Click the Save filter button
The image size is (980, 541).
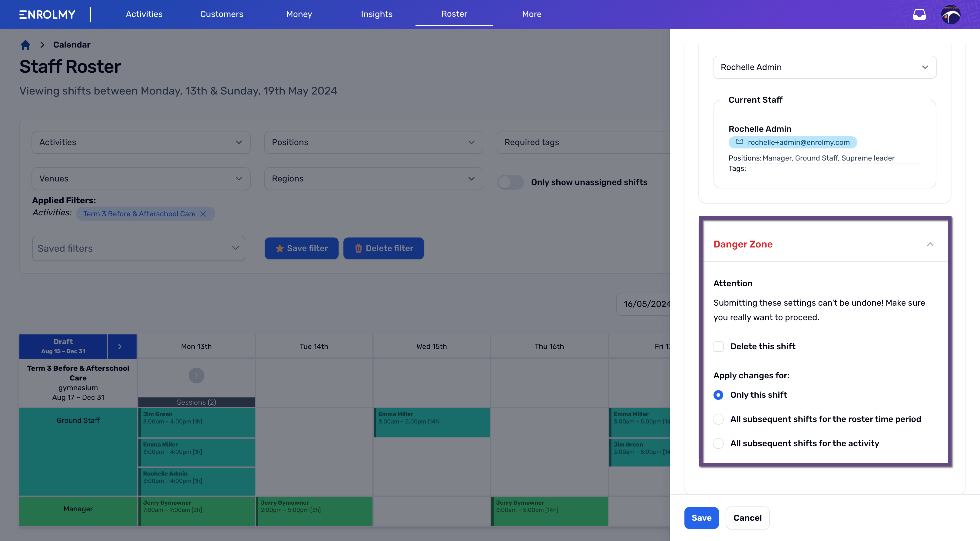301,248
